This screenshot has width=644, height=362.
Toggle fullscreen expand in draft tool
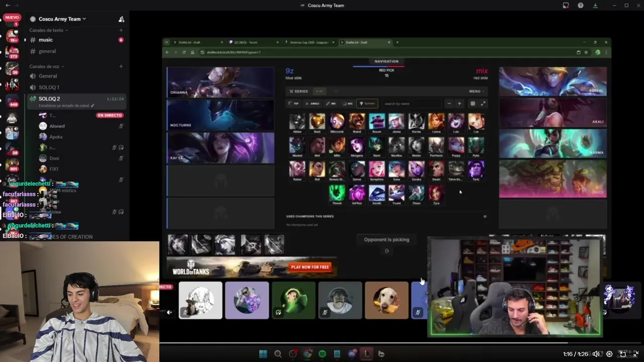[483, 104]
